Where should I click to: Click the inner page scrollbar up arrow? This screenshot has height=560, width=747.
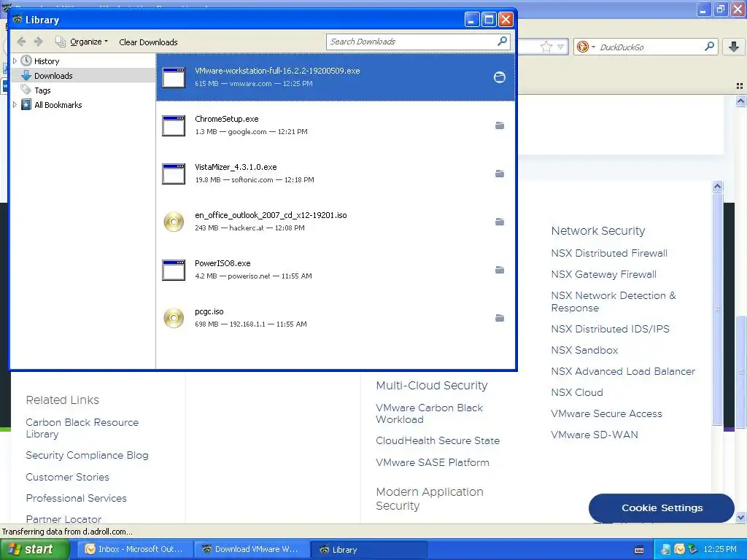[717, 186]
